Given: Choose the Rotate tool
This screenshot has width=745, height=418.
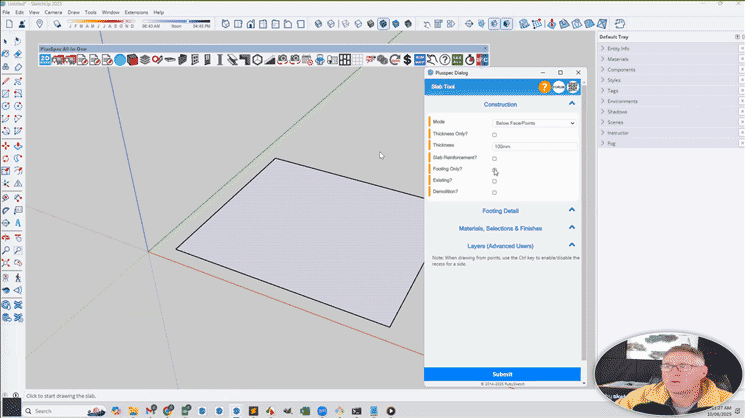Looking at the screenshot, I should [6, 158].
